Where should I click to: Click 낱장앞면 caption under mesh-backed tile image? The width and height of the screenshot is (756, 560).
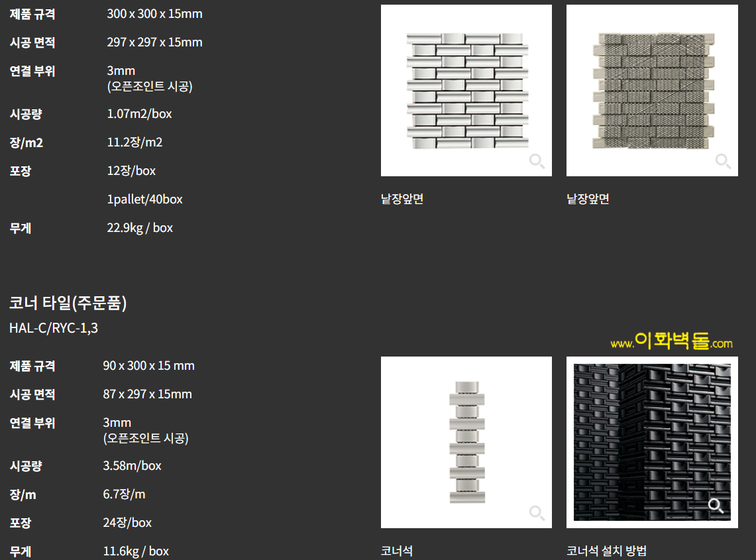click(588, 199)
